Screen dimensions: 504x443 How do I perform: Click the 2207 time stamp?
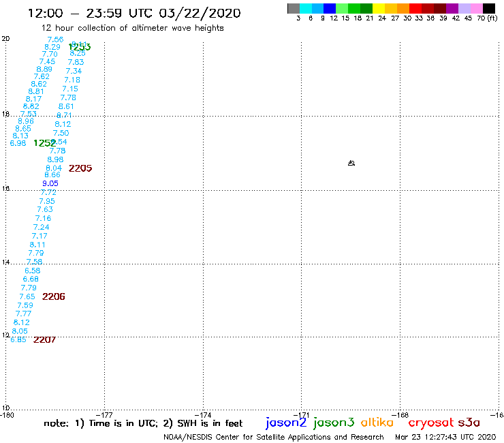[x=45, y=339]
